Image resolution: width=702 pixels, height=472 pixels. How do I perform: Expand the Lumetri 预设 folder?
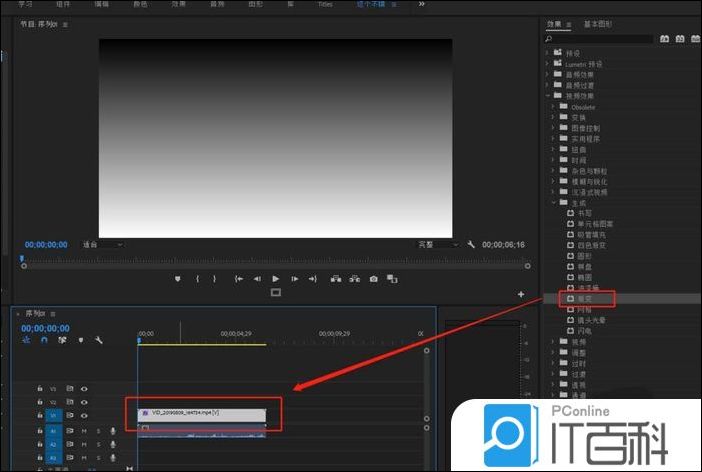click(x=548, y=62)
